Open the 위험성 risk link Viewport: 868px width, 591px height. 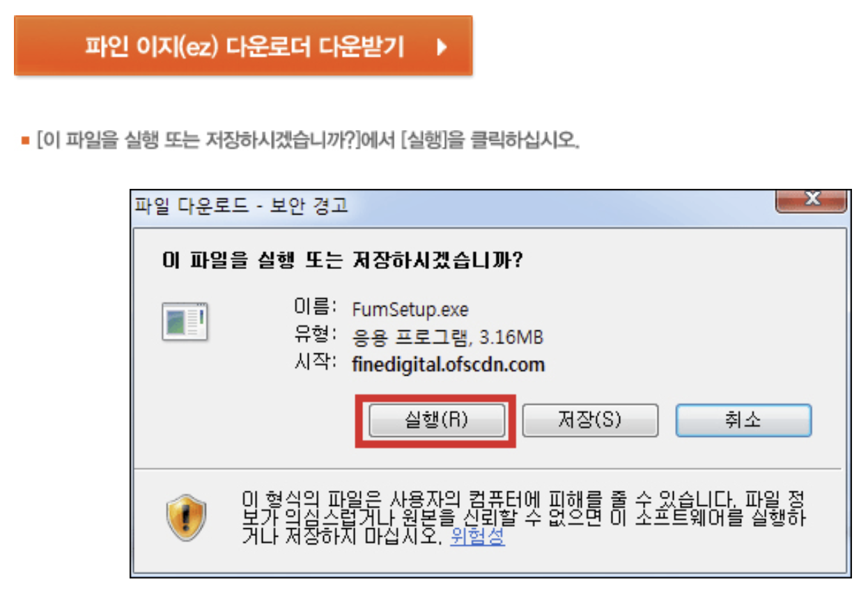(477, 537)
